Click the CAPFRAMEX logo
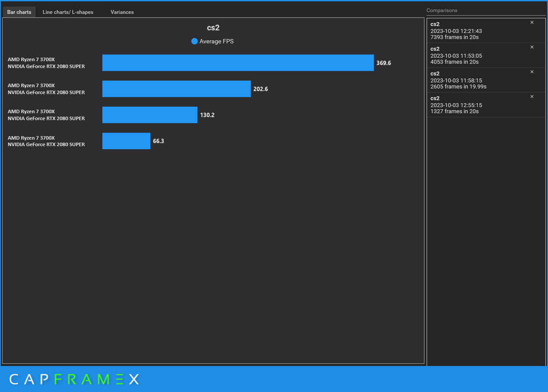 (x=74, y=379)
